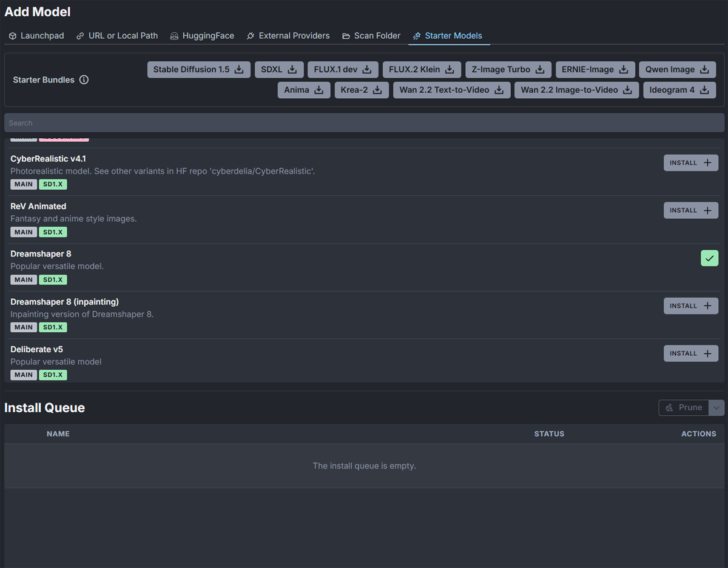Image resolution: width=728 pixels, height=568 pixels.
Task: Click the Starter Bundles info icon
Action: pos(84,80)
